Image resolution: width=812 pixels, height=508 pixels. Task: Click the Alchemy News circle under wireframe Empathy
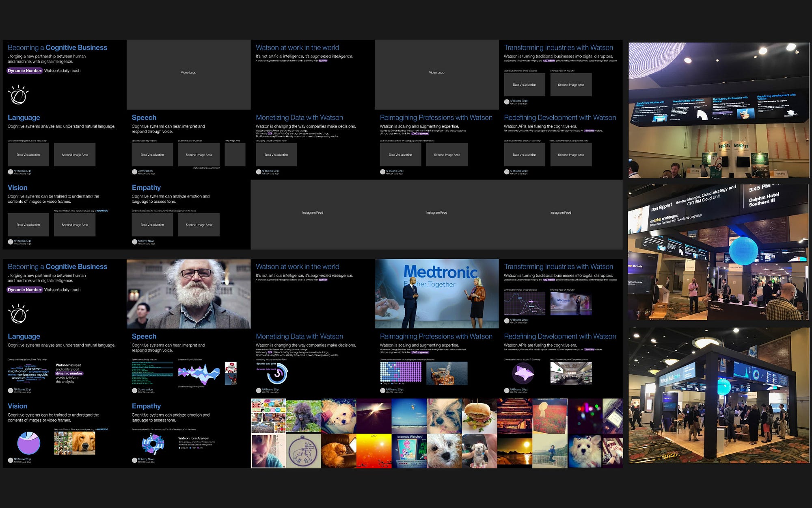pyautogui.click(x=134, y=242)
